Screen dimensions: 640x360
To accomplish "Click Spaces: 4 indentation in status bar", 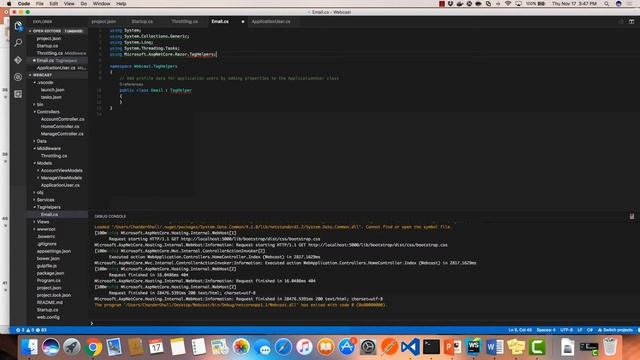I will coord(546,330).
